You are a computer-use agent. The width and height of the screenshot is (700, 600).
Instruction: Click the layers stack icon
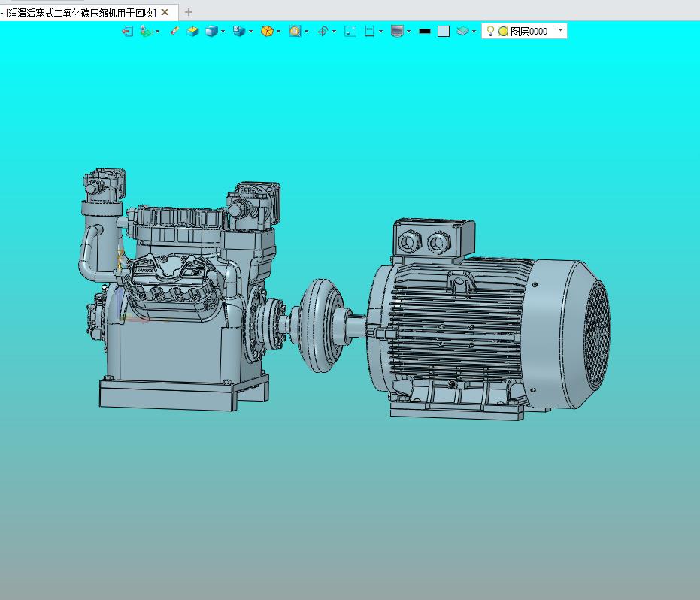click(462, 32)
